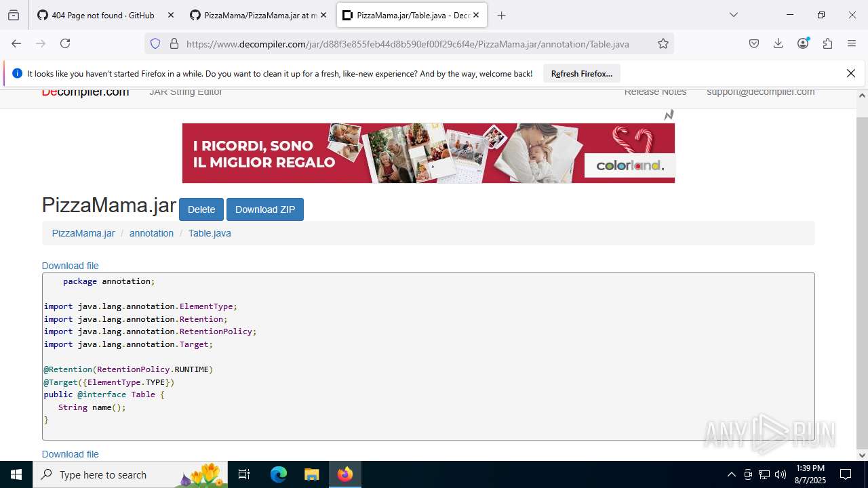Viewport: 868px width, 488px height.
Task: Select the Firefox taskbar icon
Action: (x=345, y=474)
